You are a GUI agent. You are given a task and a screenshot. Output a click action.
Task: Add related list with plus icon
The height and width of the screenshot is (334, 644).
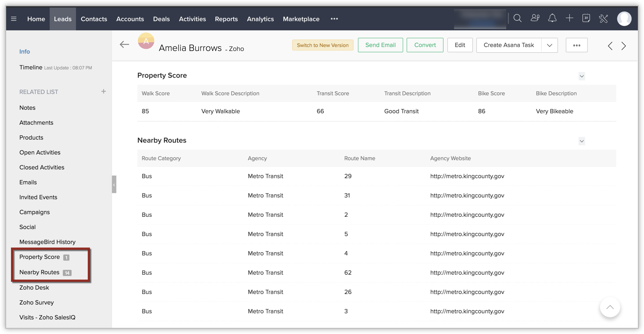104,91
